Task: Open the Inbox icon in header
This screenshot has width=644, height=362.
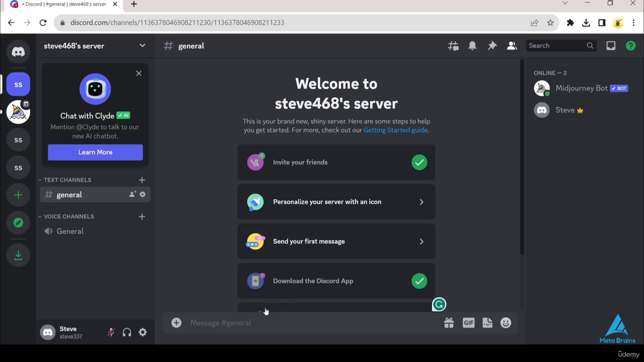Action: coord(611,46)
